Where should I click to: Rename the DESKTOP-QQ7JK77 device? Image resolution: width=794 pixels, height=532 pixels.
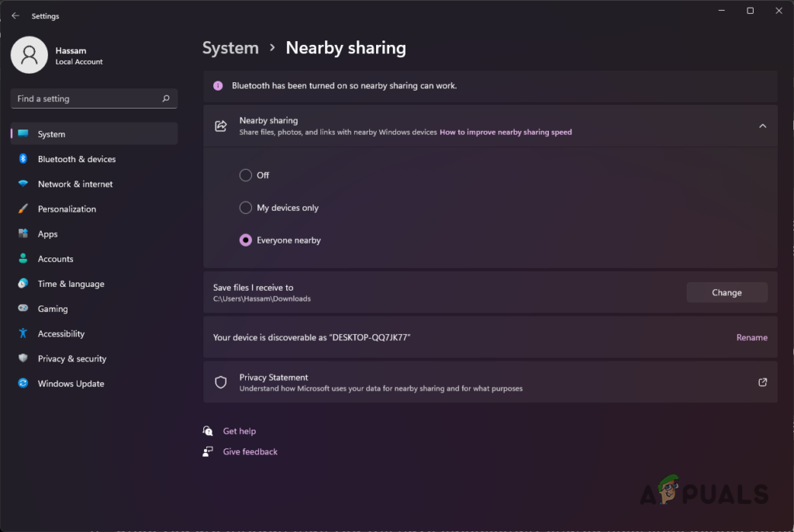pos(751,337)
